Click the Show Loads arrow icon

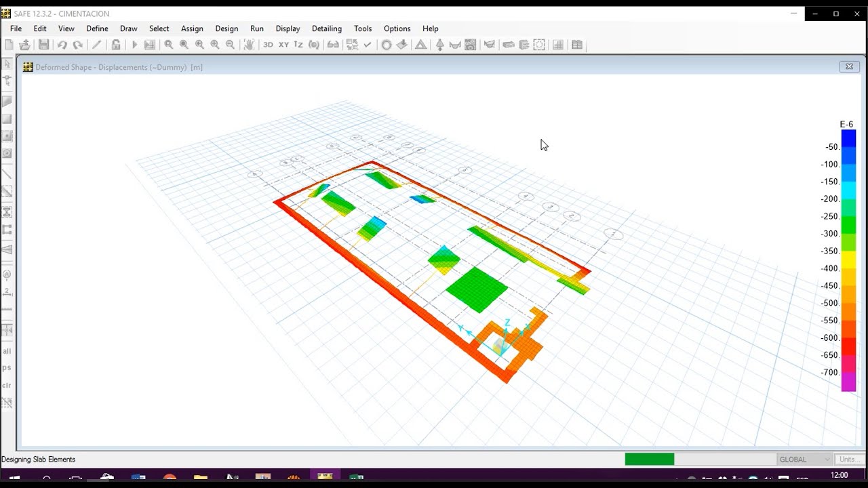[402, 45]
